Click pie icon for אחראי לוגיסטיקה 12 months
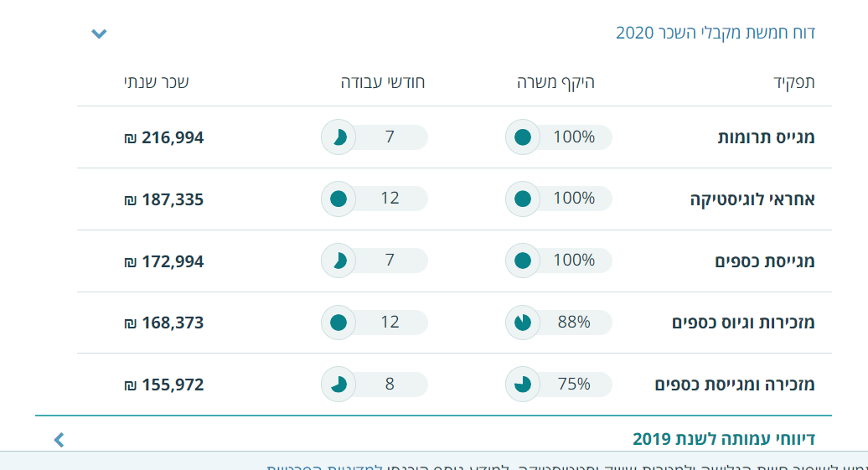The height and width of the screenshot is (470, 868). tap(338, 199)
